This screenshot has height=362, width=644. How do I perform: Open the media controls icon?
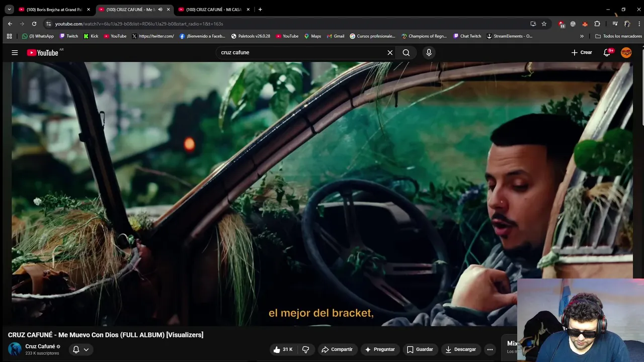pyautogui.click(x=615, y=24)
